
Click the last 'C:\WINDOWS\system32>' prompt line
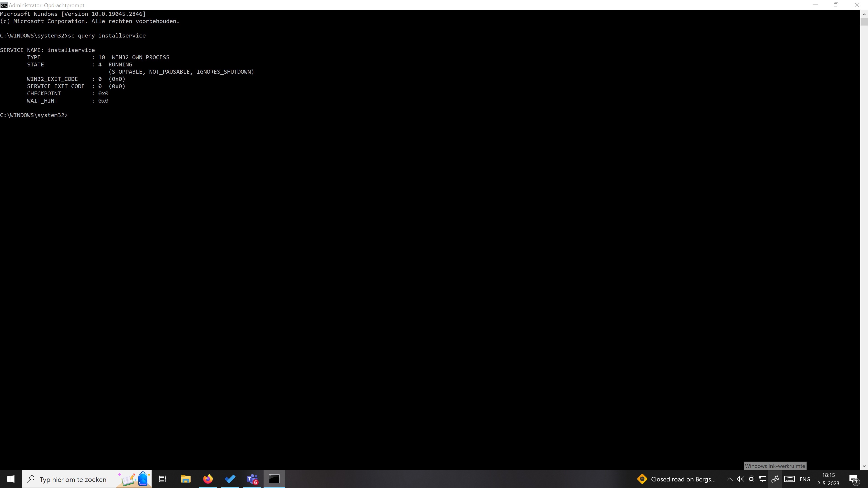[x=34, y=115]
